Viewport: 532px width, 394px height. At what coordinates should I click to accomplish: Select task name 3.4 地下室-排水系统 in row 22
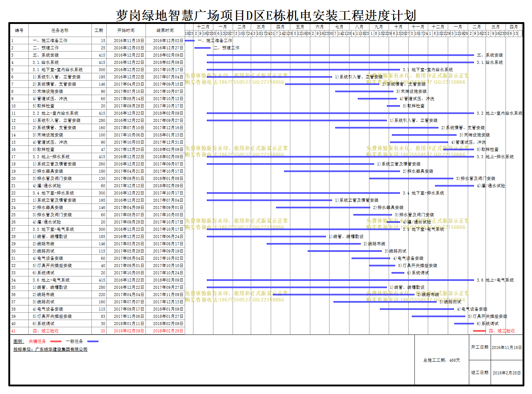click(x=53, y=193)
